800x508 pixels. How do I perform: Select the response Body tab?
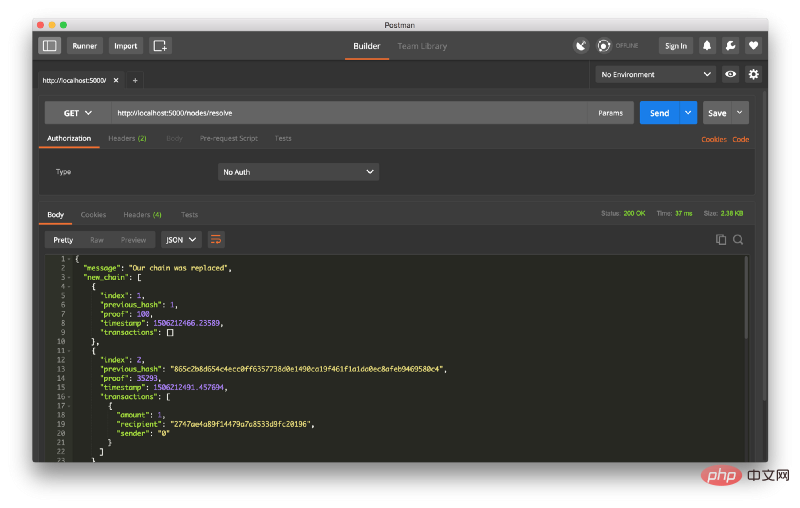pyautogui.click(x=56, y=215)
